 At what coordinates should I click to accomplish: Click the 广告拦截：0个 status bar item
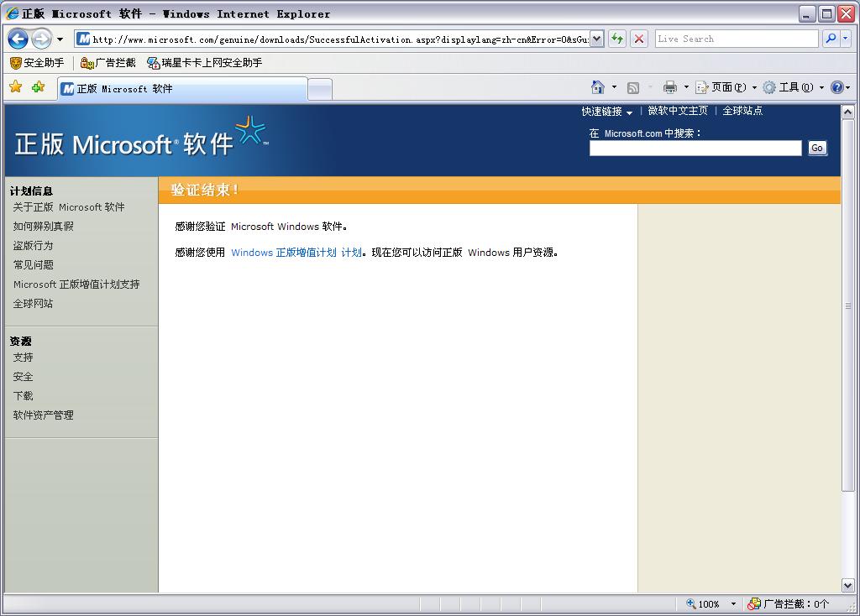point(788,604)
